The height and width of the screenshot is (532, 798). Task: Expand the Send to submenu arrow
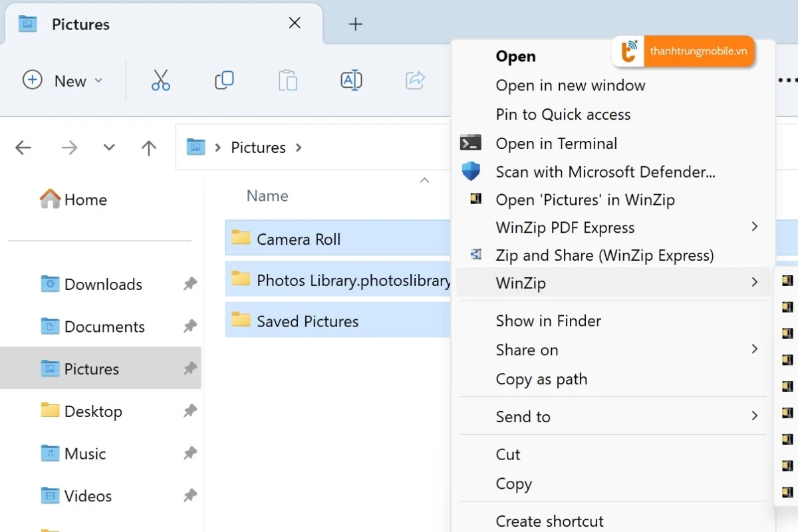[754, 416]
